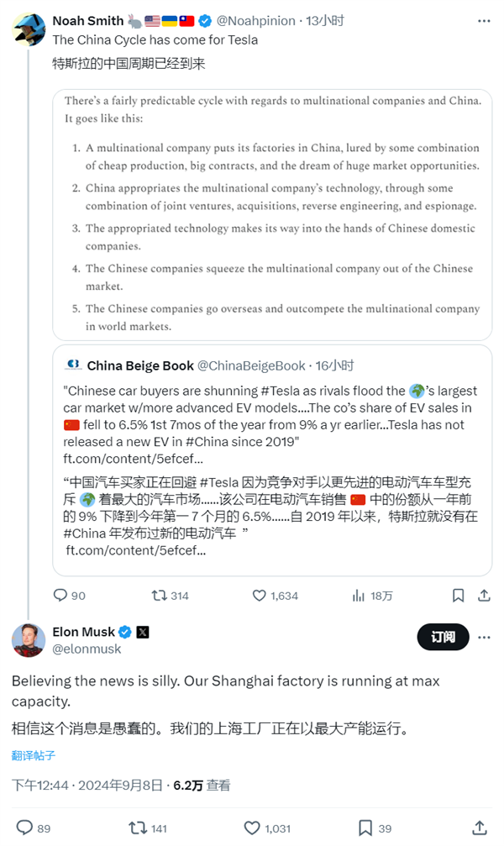
Task: Open Noah Smith's profile avatar
Action: pyautogui.click(x=28, y=27)
